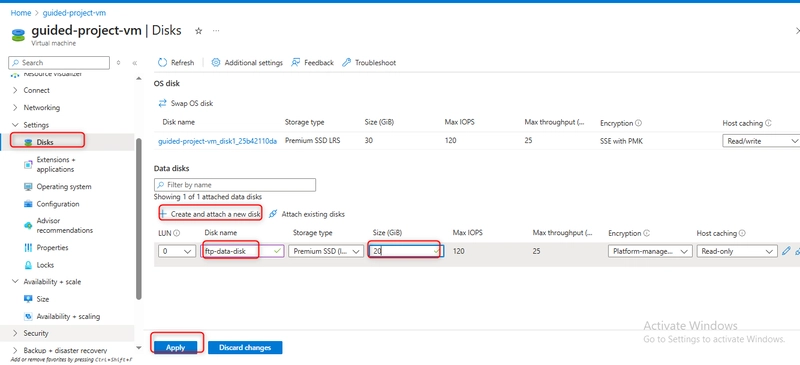Click Create and attach a new disk

[210, 214]
